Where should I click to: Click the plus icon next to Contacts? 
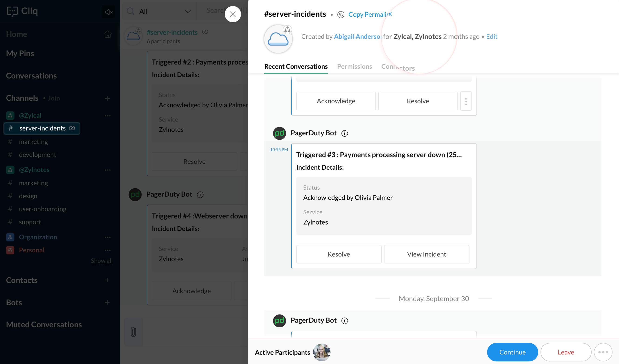click(107, 280)
